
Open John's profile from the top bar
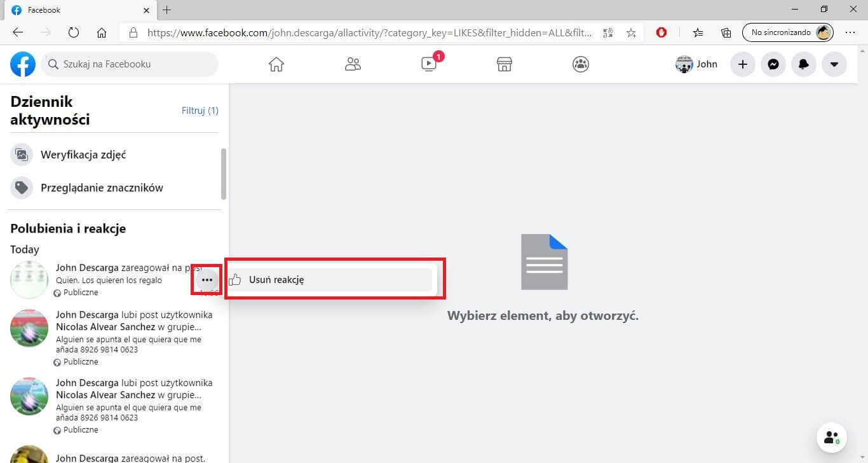tap(697, 64)
